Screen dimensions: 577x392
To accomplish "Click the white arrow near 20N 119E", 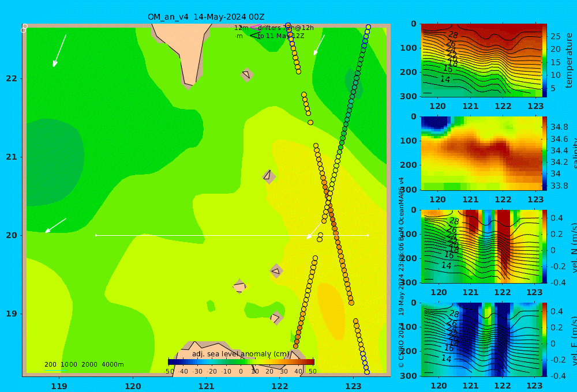I will pos(55,226).
